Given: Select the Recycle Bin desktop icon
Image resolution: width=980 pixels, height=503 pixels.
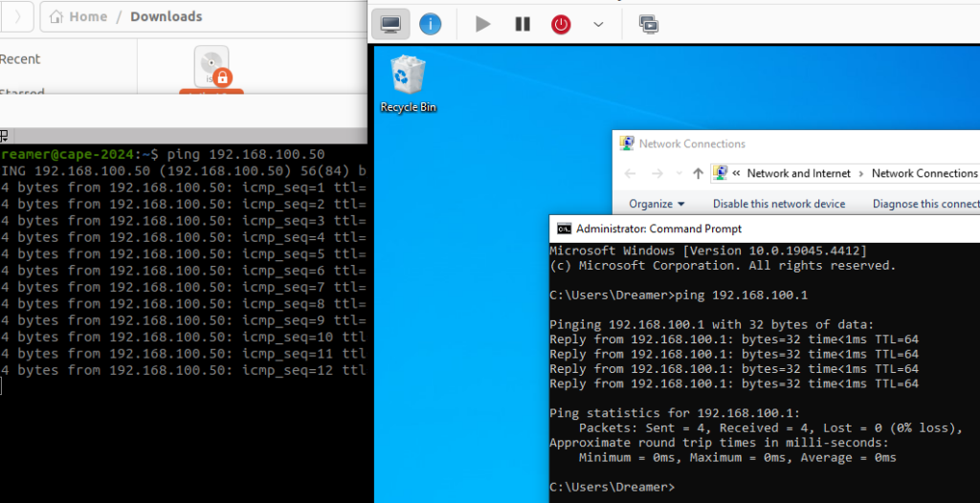Looking at the screenshot, I should point(408,84).
